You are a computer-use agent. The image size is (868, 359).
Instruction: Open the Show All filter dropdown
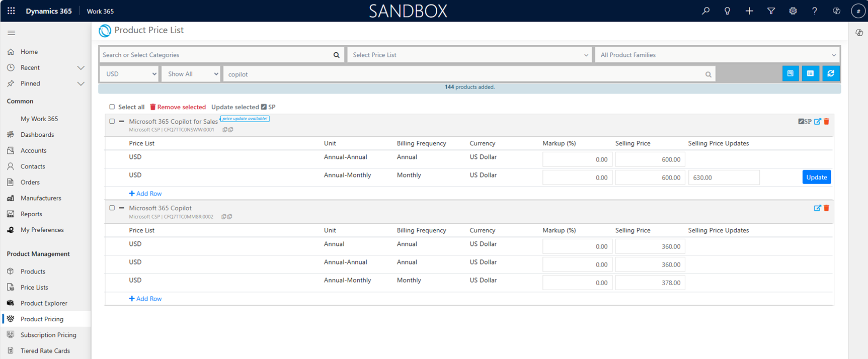191,74
